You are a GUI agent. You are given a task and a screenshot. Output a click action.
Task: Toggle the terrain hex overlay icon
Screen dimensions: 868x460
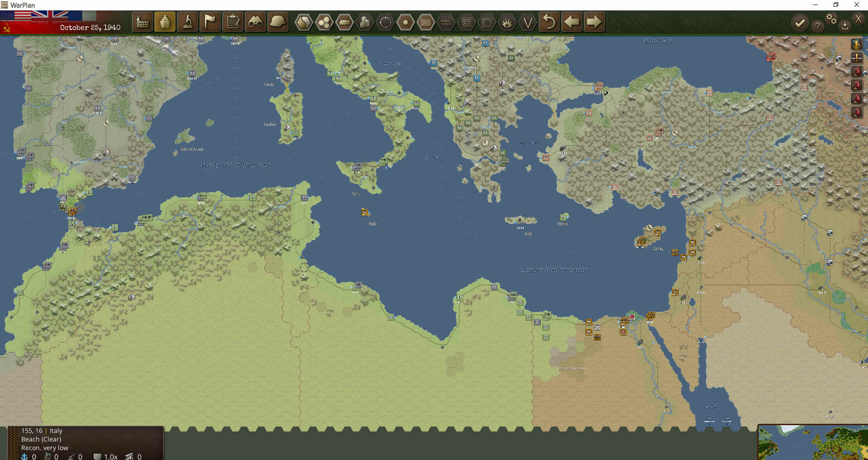pyautogui.click(x=304, y=22)
